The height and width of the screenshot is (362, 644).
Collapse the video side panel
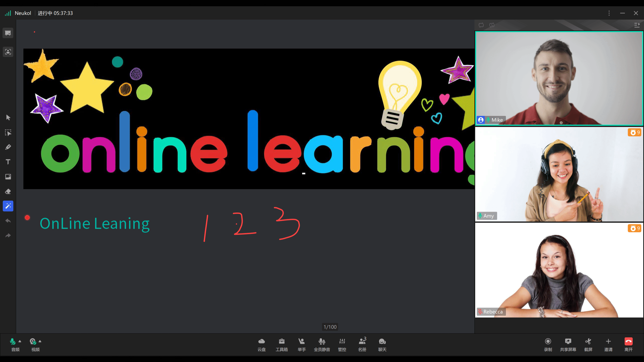click(637, 25)
